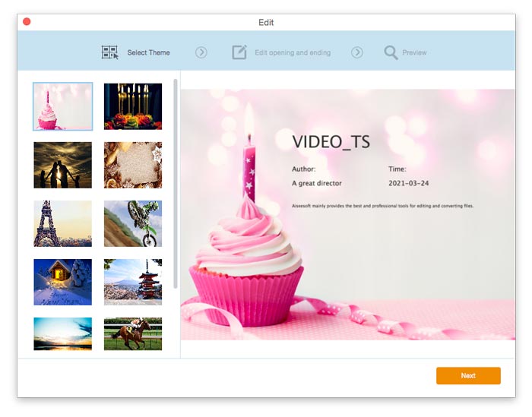Choose the Japanese pagoda mountain theme
This screenshot has width=532, height=417.
[133, 282]
